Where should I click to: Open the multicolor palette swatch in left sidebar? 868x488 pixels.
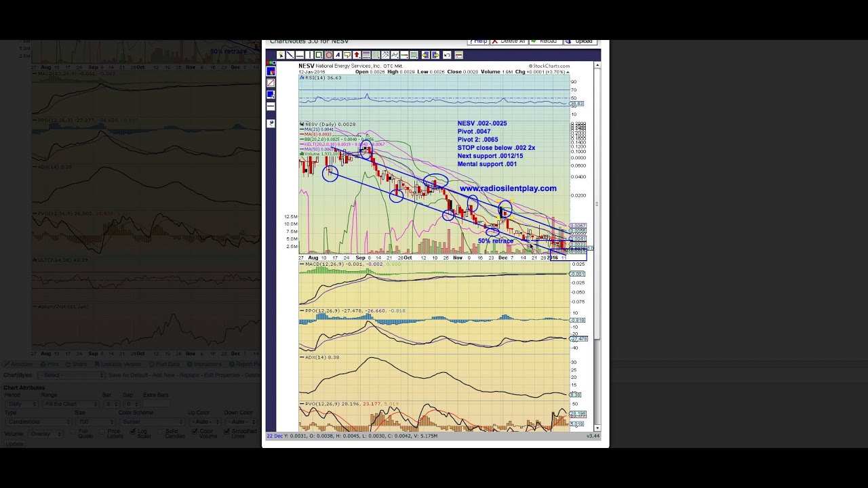coord(271,71)
